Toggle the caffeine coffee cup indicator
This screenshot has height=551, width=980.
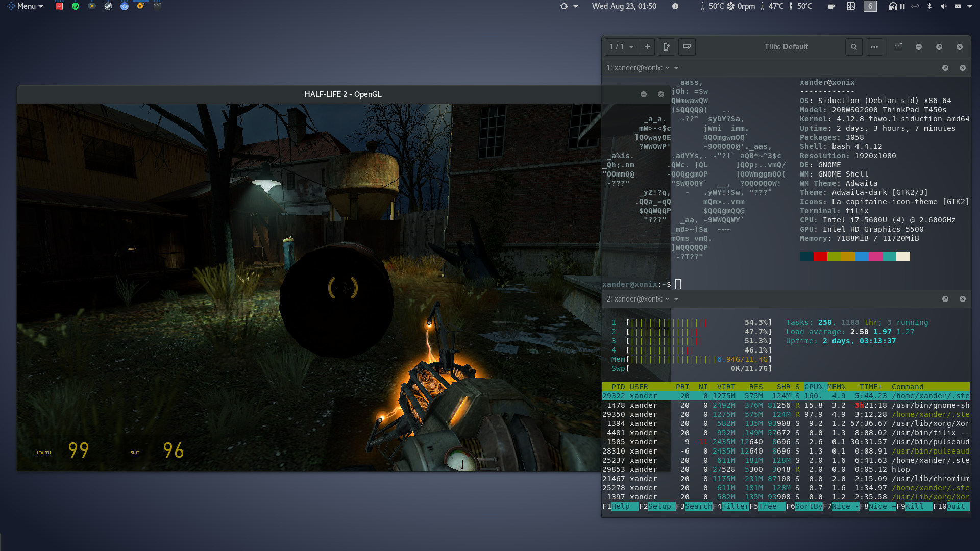(831, 6)
